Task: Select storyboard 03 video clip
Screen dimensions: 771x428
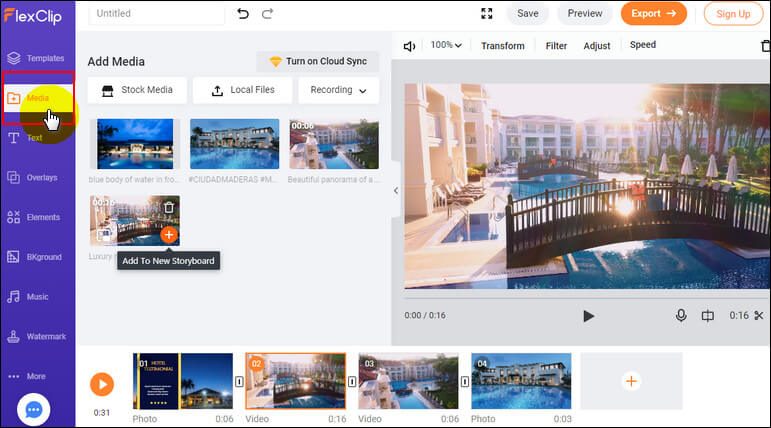Action: 408,381
